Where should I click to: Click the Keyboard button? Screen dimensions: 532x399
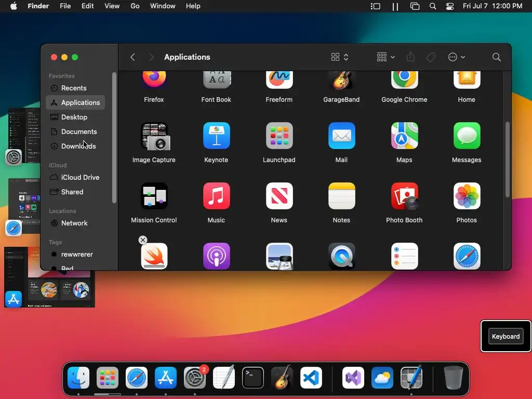click(506, 336)
